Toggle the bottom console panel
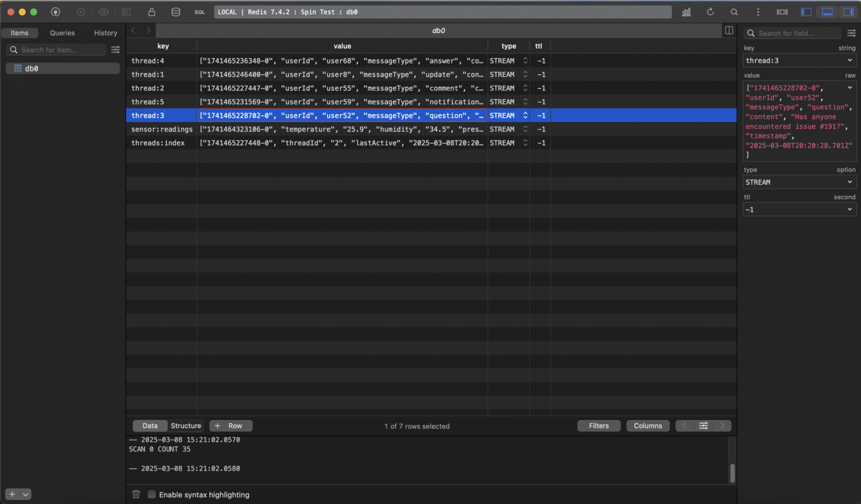861x504 pixels. [x=827, y=12]
